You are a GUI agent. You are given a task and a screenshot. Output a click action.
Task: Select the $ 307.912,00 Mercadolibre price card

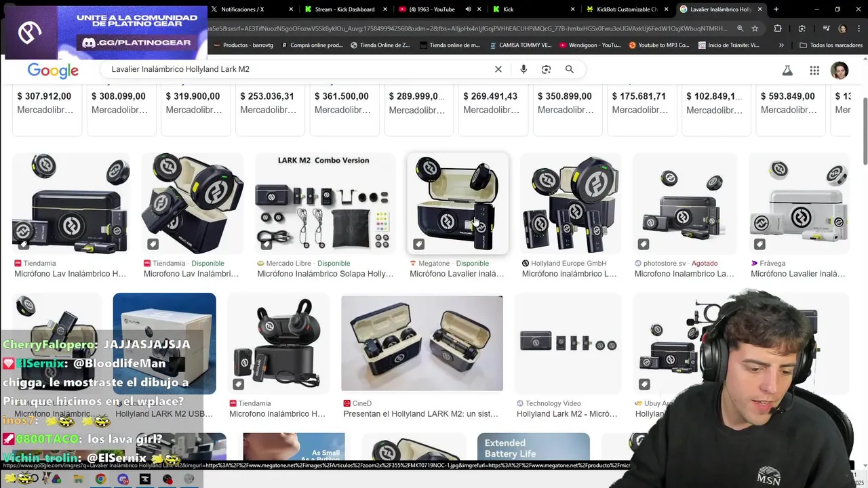(47, 110)
